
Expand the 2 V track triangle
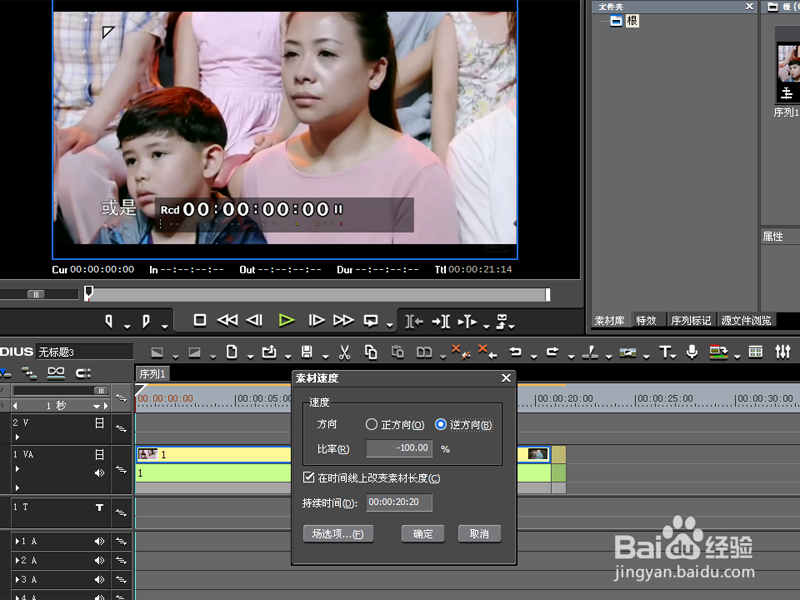tap(17, 437)
